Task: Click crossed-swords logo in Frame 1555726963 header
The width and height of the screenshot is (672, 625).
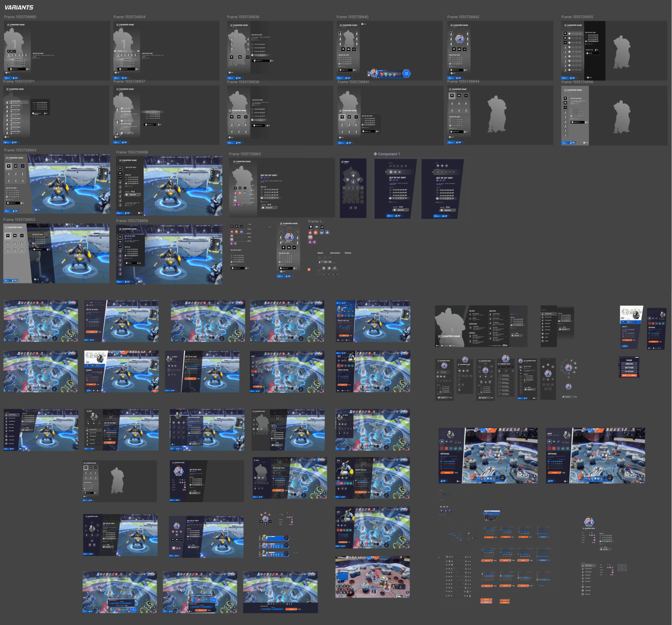Action: point(234,162)
